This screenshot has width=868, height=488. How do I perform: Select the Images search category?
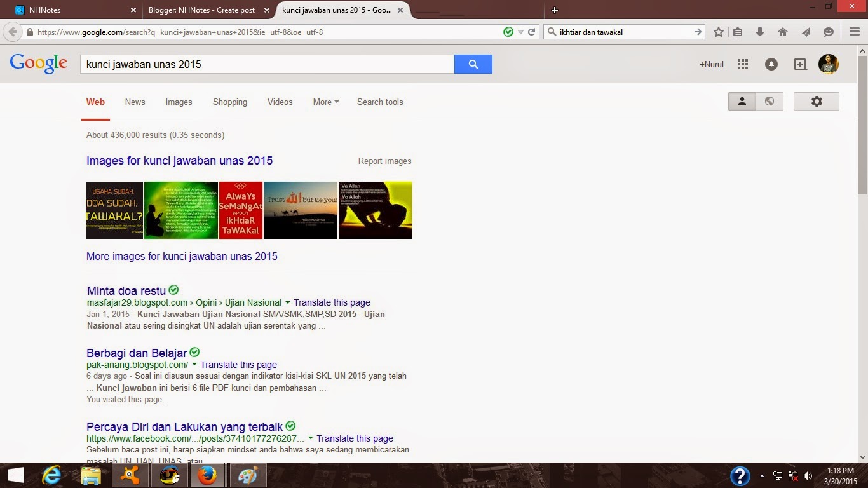[x=179, y=102]
